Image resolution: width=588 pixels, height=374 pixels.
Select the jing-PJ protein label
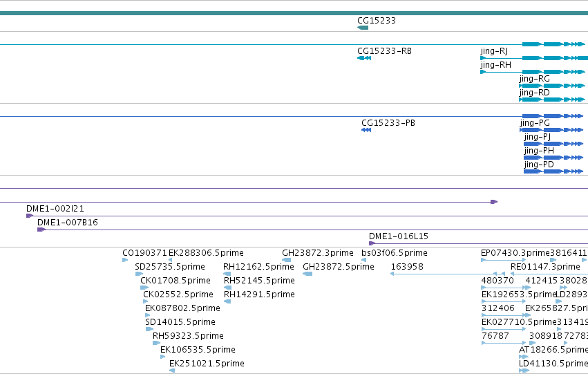(x=538, y=138)
